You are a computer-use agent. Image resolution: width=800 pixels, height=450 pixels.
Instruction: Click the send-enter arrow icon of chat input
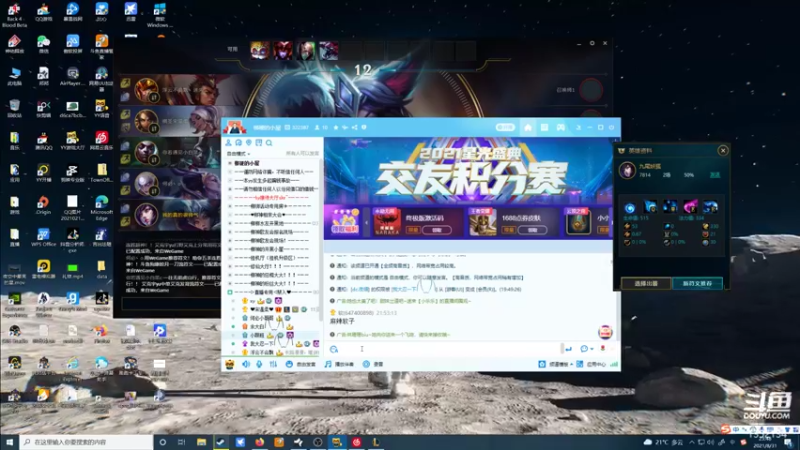[x=568, y=349]
